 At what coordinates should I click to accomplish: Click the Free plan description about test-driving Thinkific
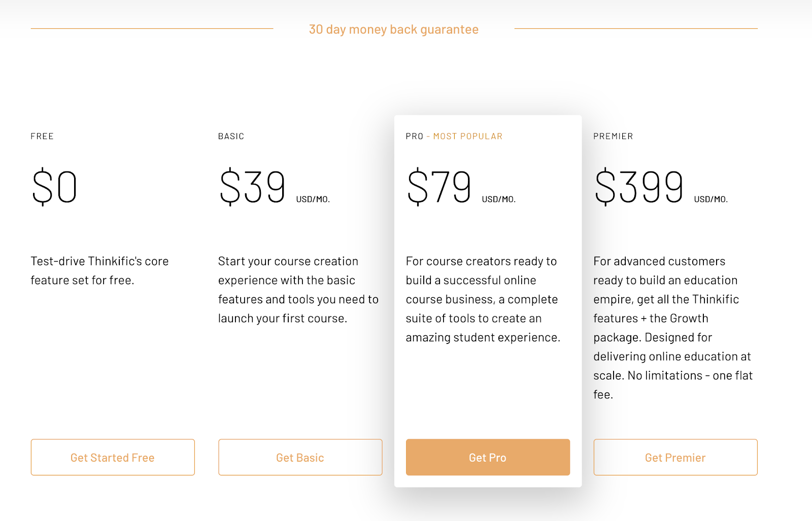coord(99,270)
